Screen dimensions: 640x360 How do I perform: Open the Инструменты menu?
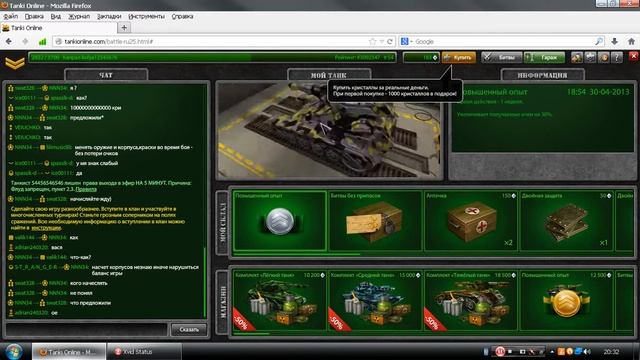tap(147, 16)
